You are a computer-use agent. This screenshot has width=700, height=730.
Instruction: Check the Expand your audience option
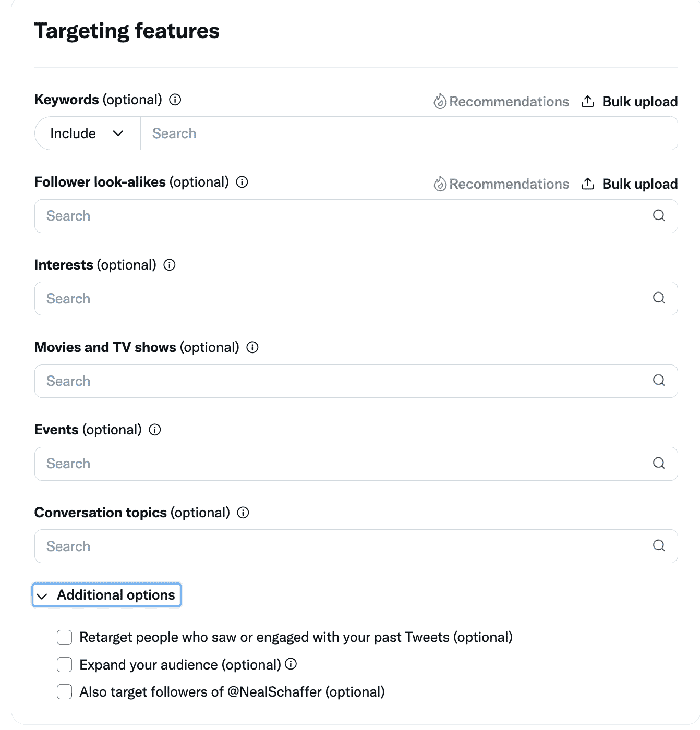(x=64, y=664)
